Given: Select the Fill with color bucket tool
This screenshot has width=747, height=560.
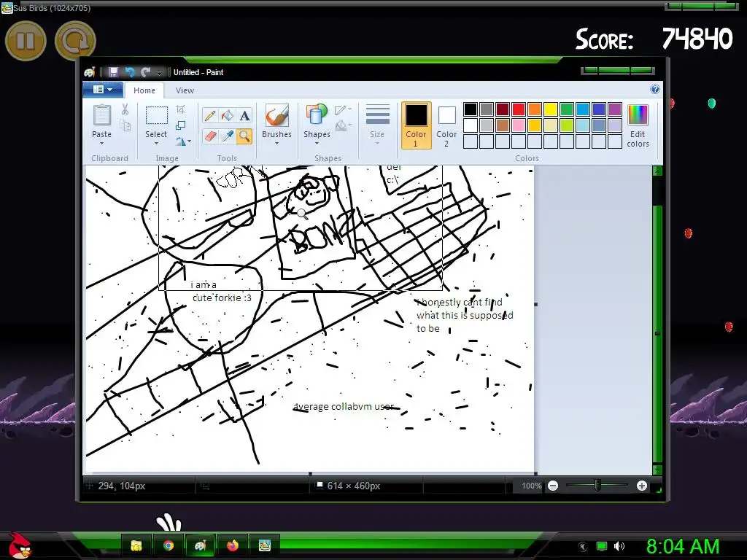Looking at the screenshot, I should pyautogui.click(x=228, y=115).
